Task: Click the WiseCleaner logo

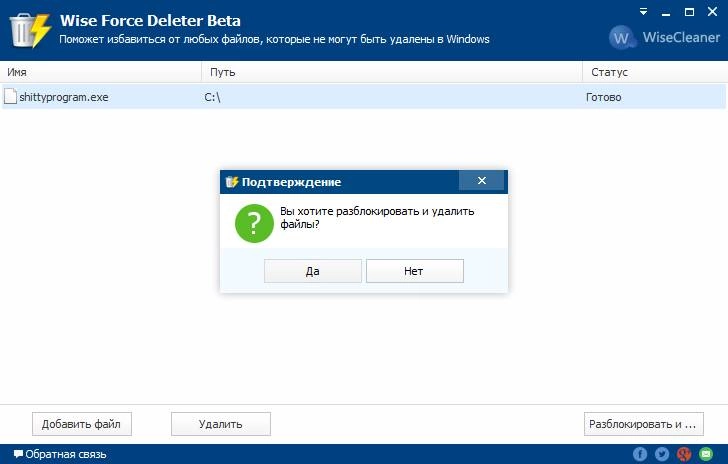Action: pyautogui.click(x=665, y=37)
